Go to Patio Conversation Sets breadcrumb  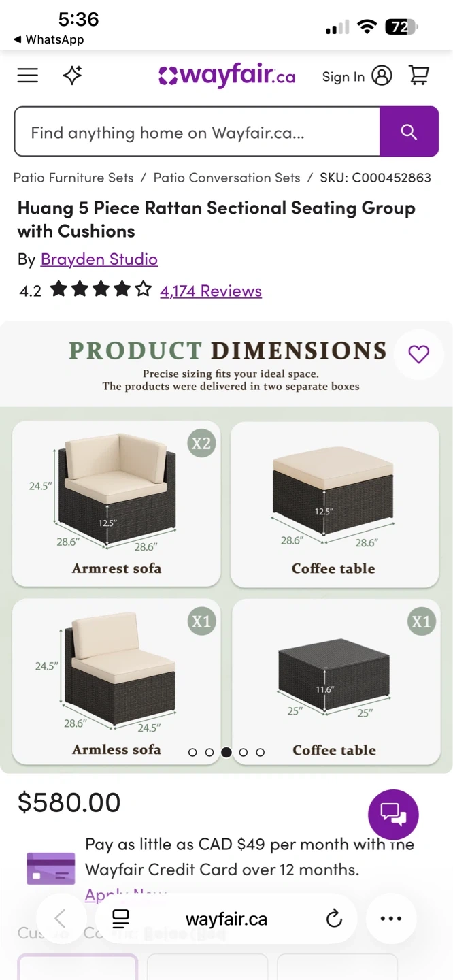click(x=227, y=178)
